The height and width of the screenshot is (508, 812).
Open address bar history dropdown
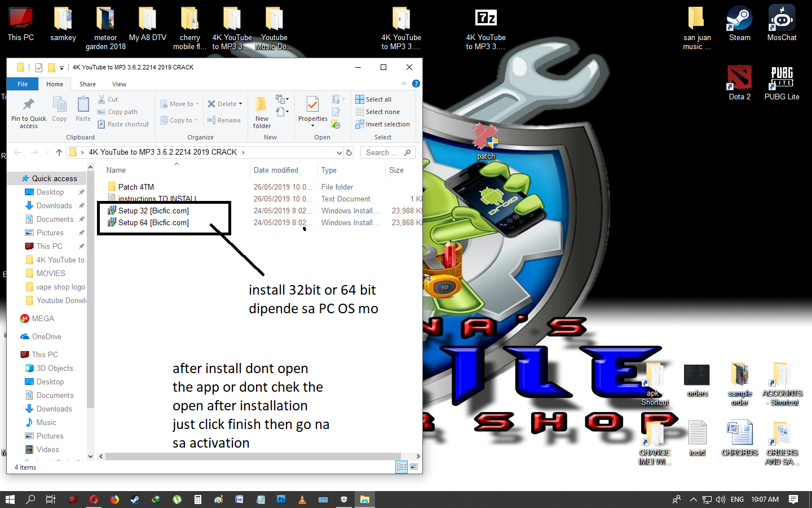point(339,152)
